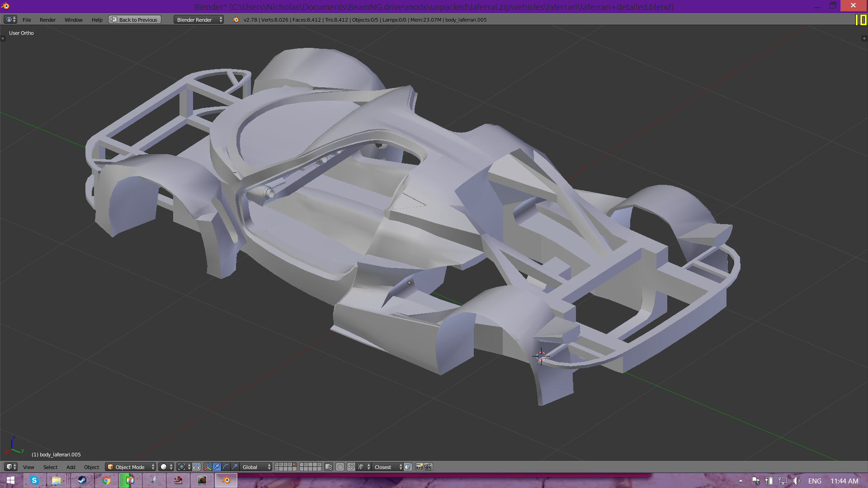Screen dimensions: 868x488
Task: Open Skype from the taskbar
Action: (x=34, y=480)
